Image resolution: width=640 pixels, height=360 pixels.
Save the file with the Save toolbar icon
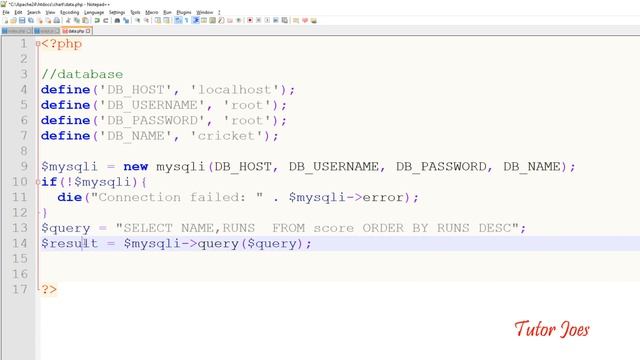coord(22,20)
